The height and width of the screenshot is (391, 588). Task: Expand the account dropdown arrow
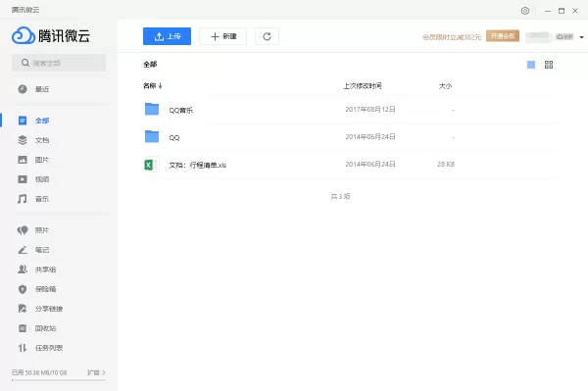point(581,37)
